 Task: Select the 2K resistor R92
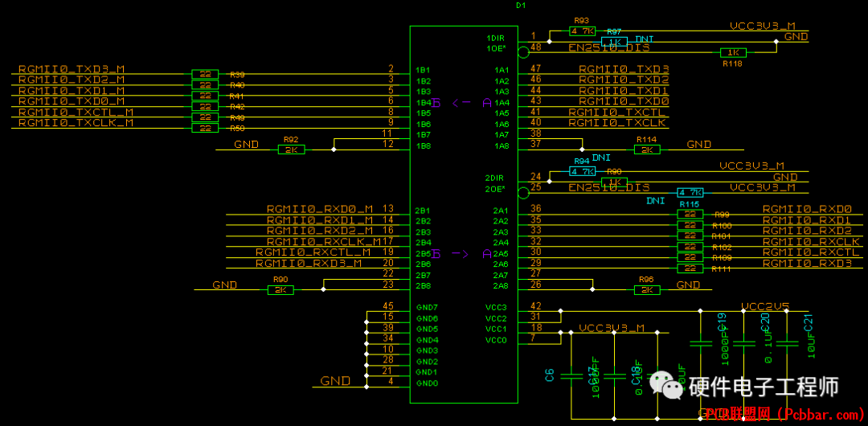coord(291,150)
